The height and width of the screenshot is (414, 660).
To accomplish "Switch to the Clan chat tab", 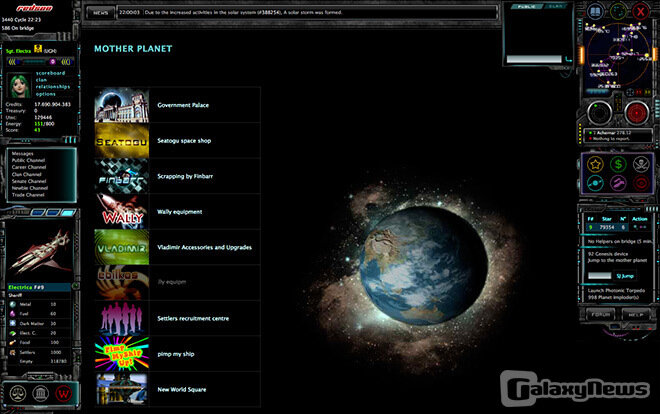I will pyautogui.click(x=555, y=6).
